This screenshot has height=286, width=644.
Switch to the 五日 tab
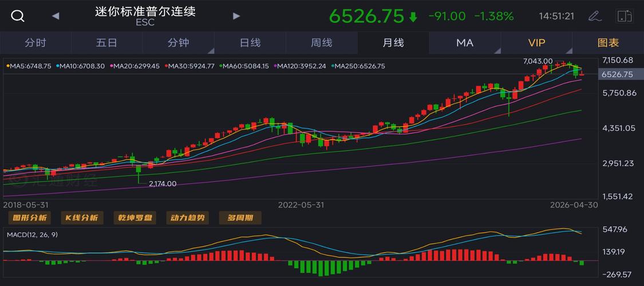[x=107, y=43]
